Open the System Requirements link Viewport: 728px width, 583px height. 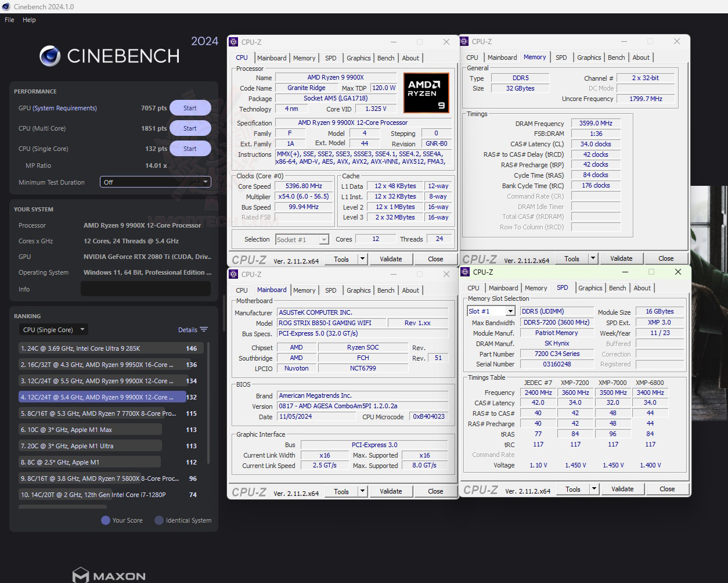(64, 108)
